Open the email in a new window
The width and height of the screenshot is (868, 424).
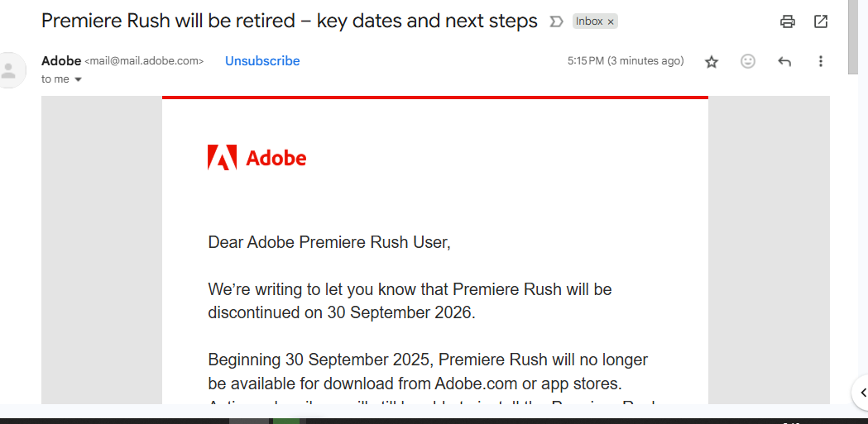[821, 22]
